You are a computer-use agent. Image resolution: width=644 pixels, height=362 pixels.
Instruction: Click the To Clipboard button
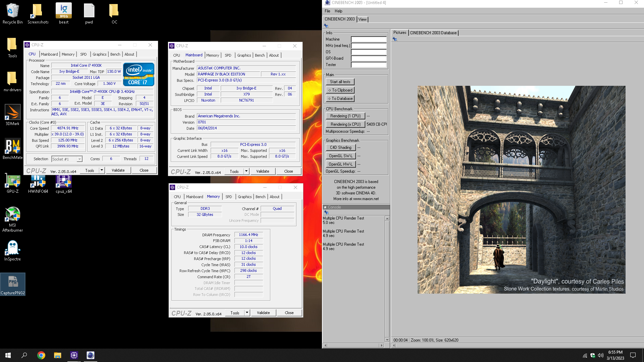click(x=340, y=90)
